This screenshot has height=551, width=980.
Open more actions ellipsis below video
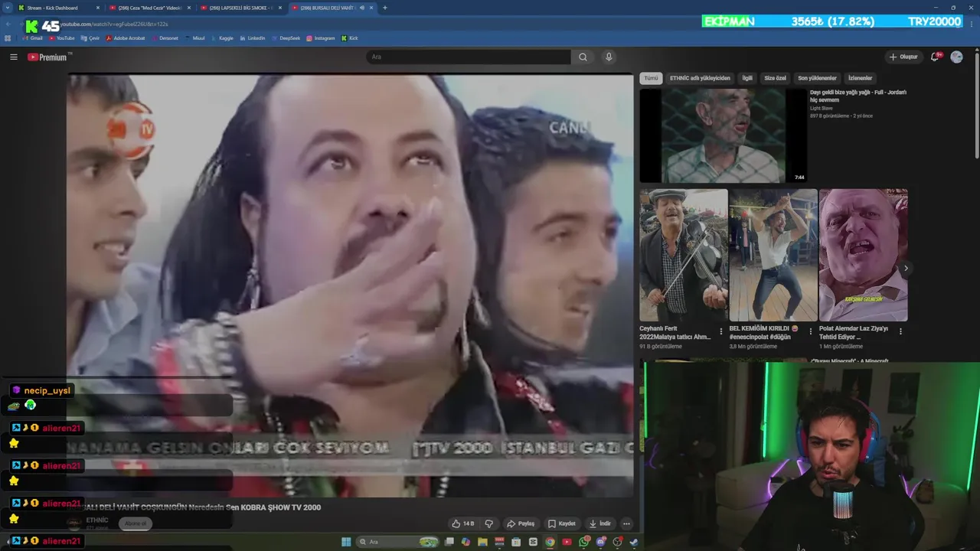626,523
